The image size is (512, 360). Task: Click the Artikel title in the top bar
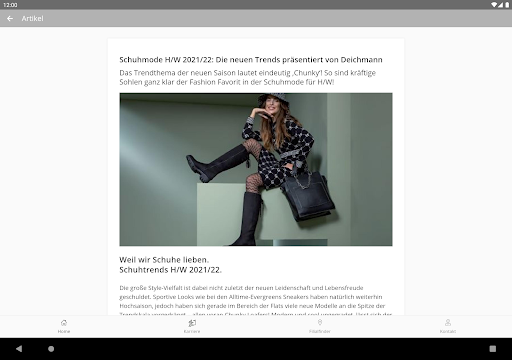click(32, 19)
